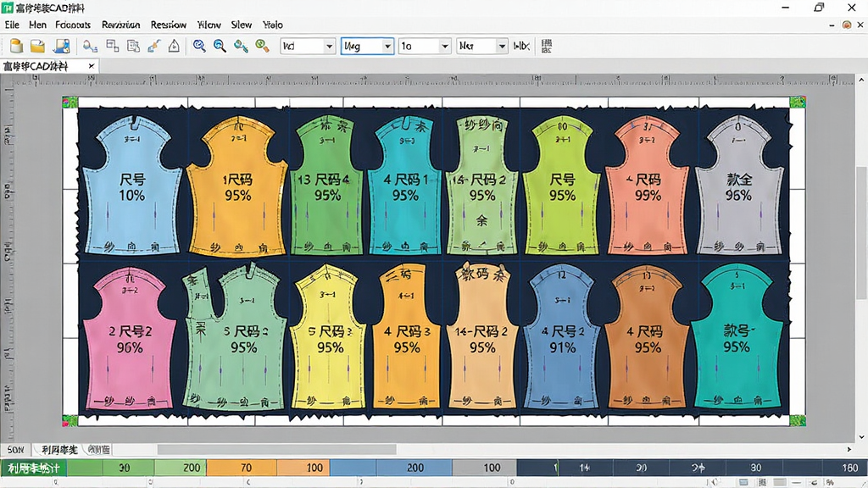Viewport: 868px width, 488px height.
Task: Open the Hen menu
Action: click(37, 25)
